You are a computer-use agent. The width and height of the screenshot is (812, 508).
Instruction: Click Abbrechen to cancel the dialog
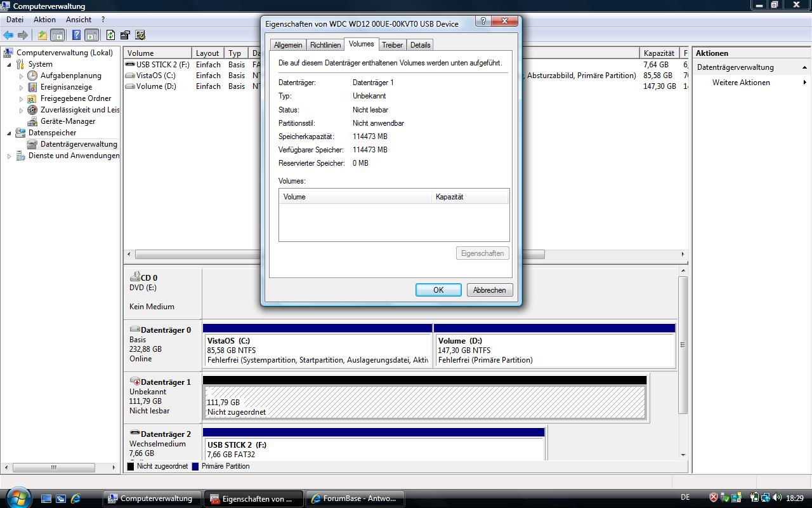pyautogui.click(x=490, y=290)
